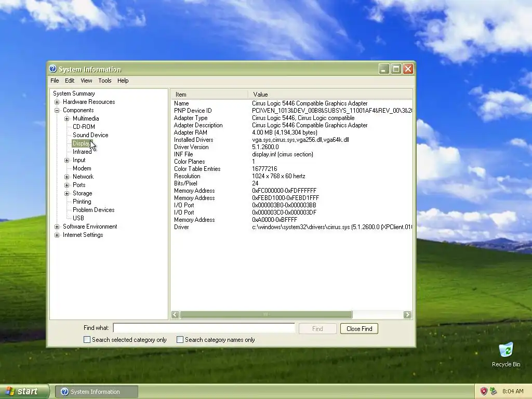Select the Resolution row

tap(291, 176)
